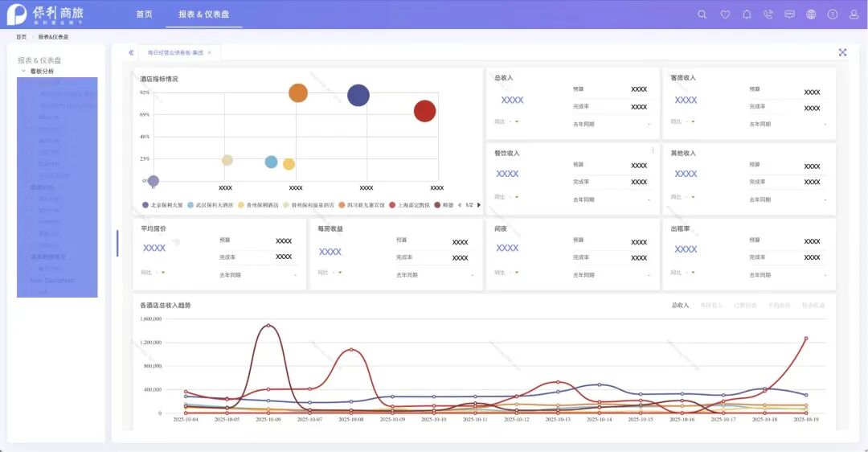
Task: Click 每房收益 card title
Action: click(330, 228)
